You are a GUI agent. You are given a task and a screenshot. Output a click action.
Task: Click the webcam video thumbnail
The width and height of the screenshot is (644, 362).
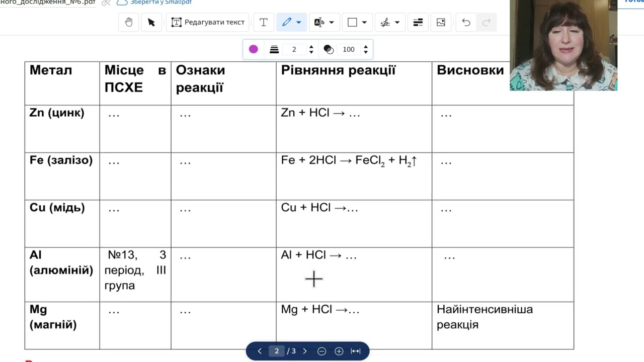coord(563,45)
